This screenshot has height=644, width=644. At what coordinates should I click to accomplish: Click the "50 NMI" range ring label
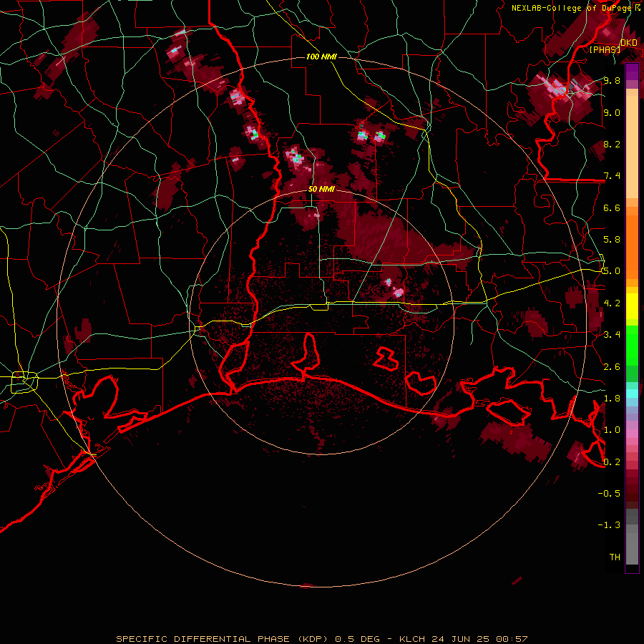coord(321,189)
